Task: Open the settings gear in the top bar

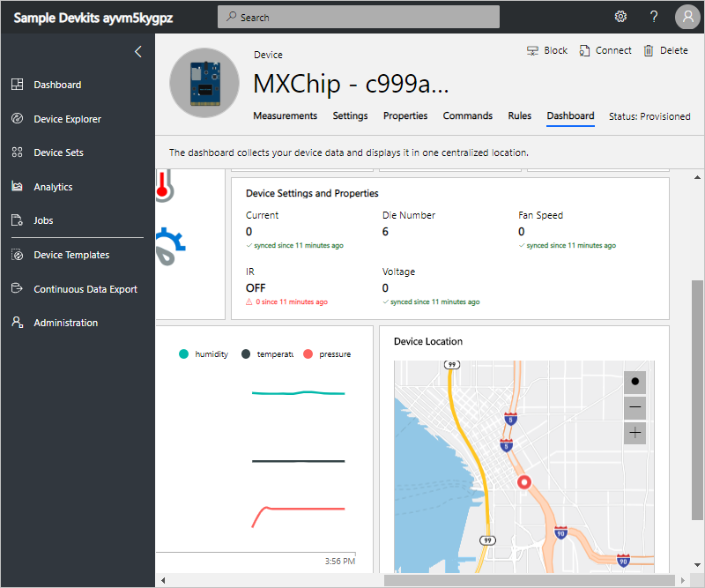Action: coord(620,16)
